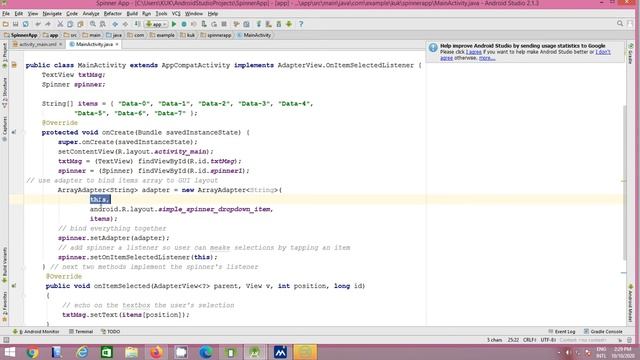This screenshot has height=360, width=640.
Task: Open Internet Explorer from the taskbar
Action: (x=82, y=352)
